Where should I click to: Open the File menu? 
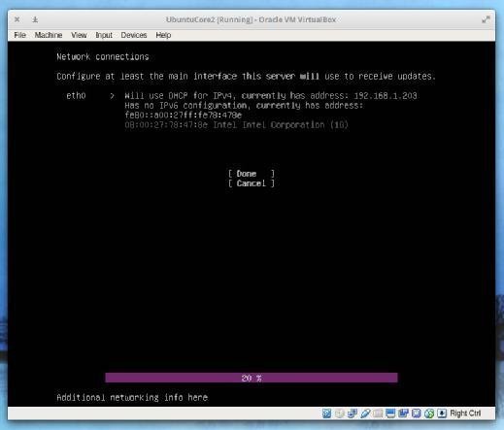click(19, 35)
